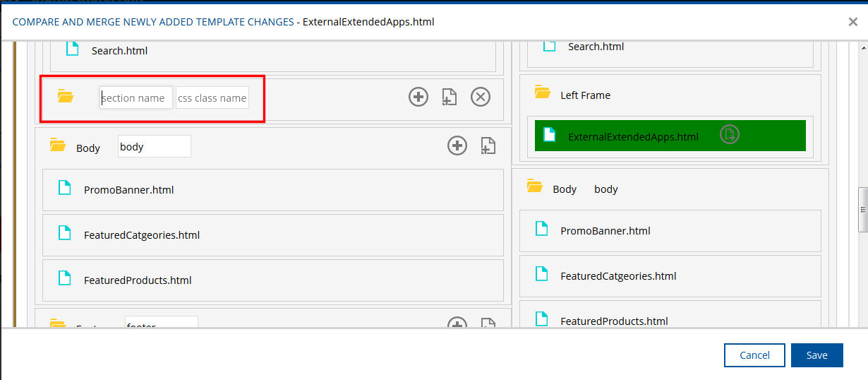The image size is (868, 380).
Task: Click the add file icon in Body section row
Action: click(488, 146)
